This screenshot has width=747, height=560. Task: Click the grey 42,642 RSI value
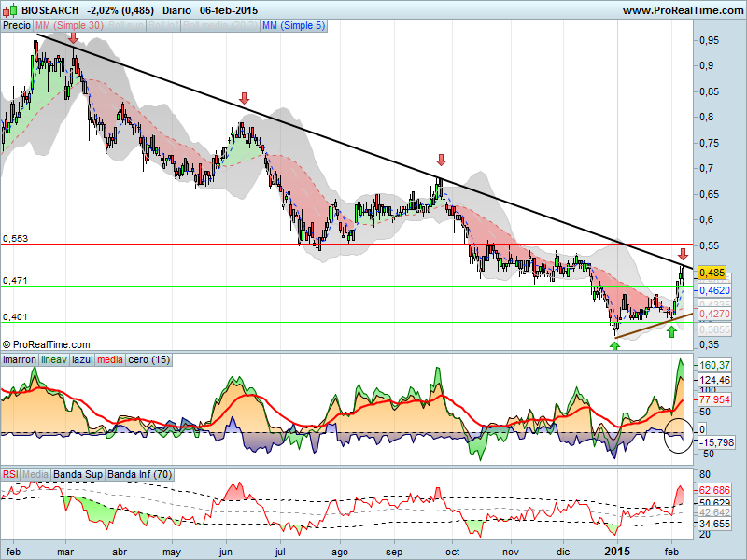point(714,512)
